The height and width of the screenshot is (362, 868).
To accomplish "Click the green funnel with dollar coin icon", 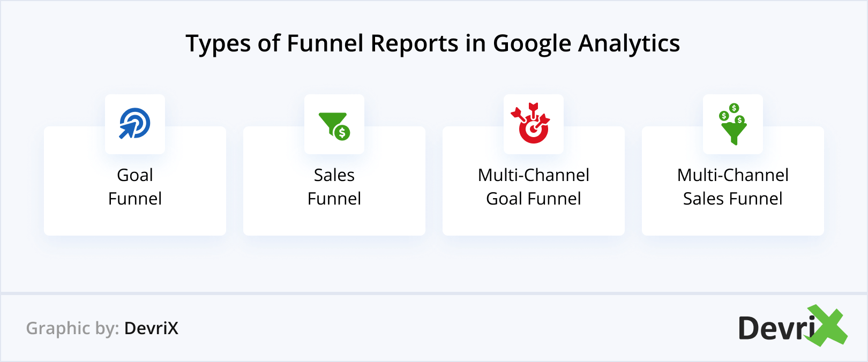I will pyautogui.click(x=334, y=126).
